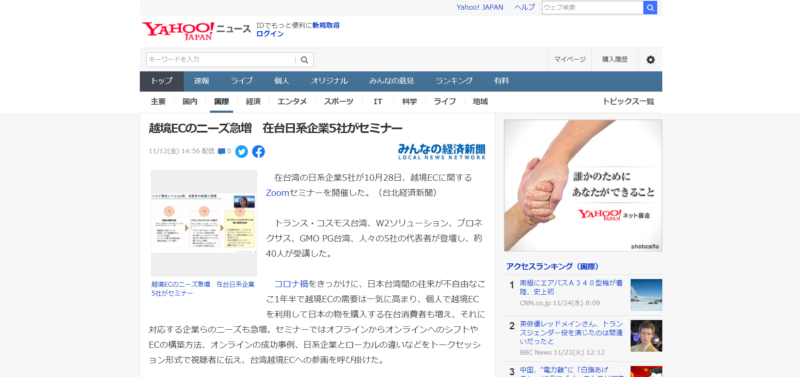The image size is (800, 377).
Task: Follow the コロナ禍 article link
Action: pos(291,284)
